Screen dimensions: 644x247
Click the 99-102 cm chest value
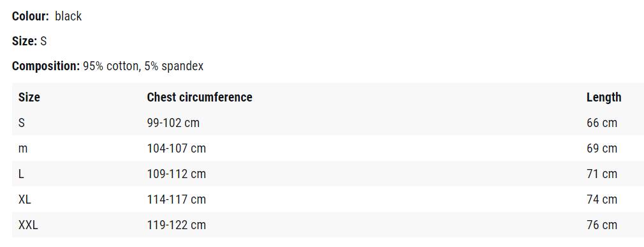point(173,123)
